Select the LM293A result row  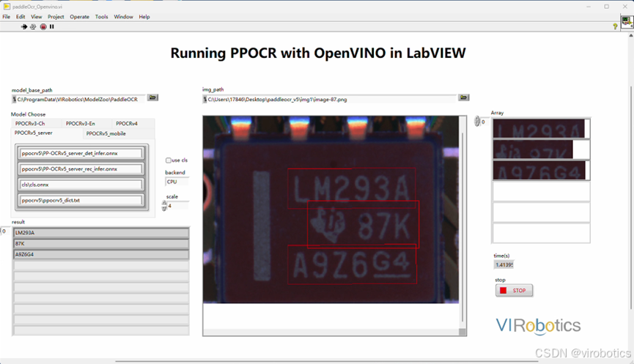pos(101,233)
